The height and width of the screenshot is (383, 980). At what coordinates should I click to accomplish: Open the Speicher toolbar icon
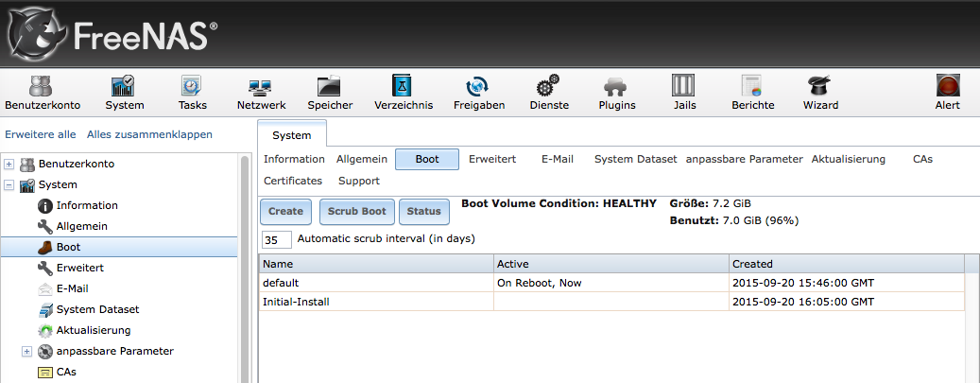[x=330, y=93]
